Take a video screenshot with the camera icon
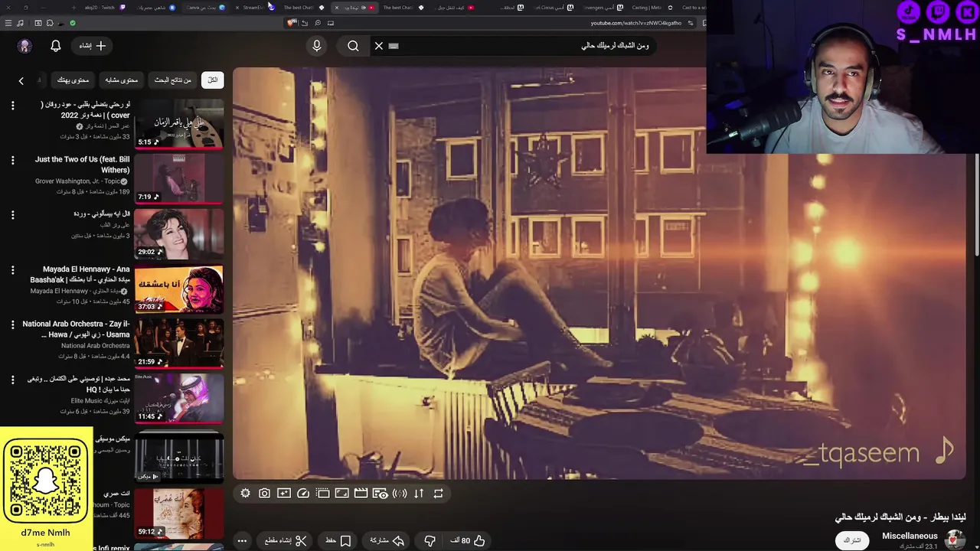The image size is (980, 551). pos(264,494)
